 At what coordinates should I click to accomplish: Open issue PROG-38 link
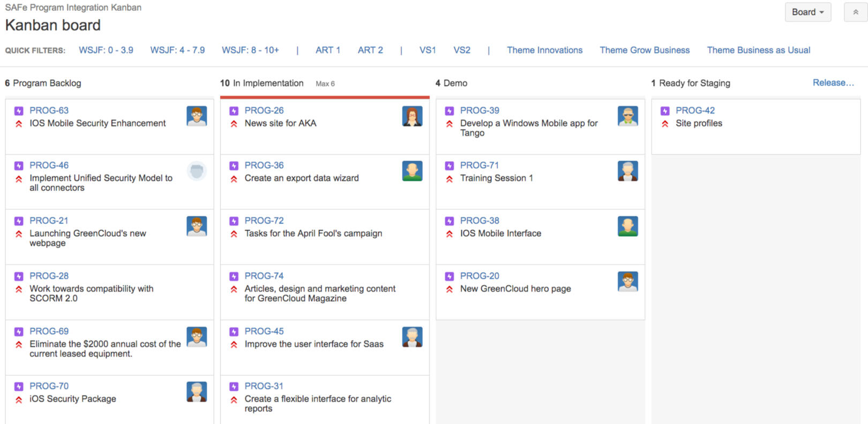coord(480,221)
